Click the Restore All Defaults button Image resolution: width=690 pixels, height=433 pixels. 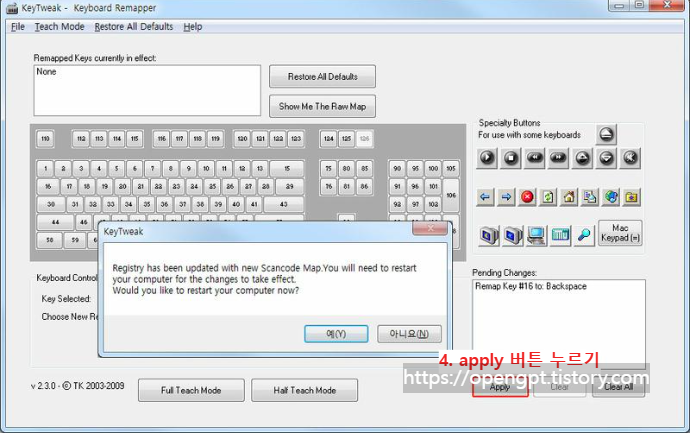pos(323,77)
